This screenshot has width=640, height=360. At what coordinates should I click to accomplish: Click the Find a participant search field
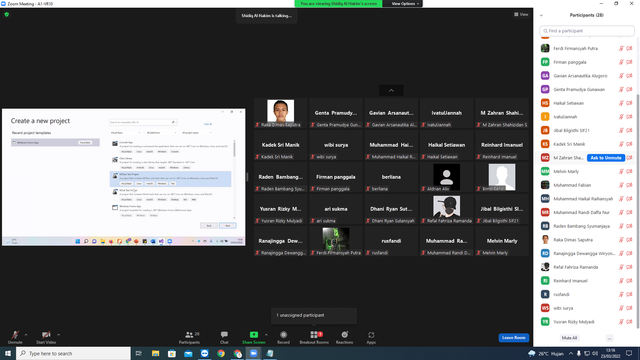(587, 31)
